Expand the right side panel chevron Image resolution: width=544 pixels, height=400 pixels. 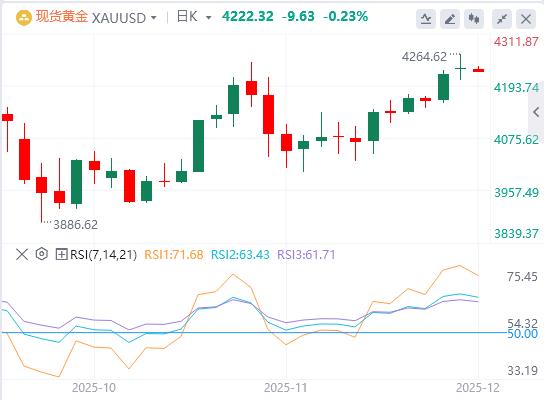click(x=536, y=112)
